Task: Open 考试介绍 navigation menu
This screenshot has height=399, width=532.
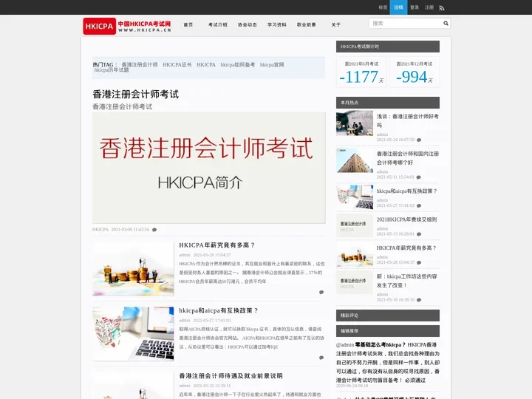Action: (x=218, y=25)
